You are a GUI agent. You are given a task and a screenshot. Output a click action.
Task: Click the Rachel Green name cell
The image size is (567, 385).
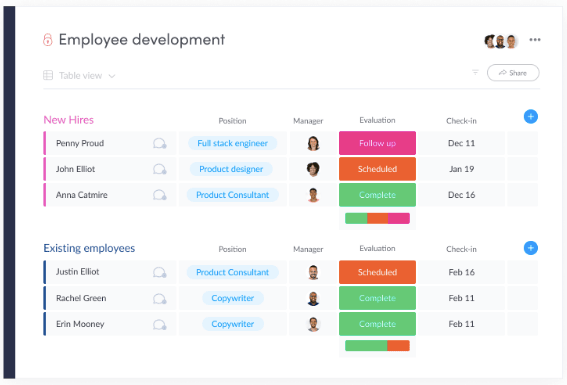(x=110, y=298)
